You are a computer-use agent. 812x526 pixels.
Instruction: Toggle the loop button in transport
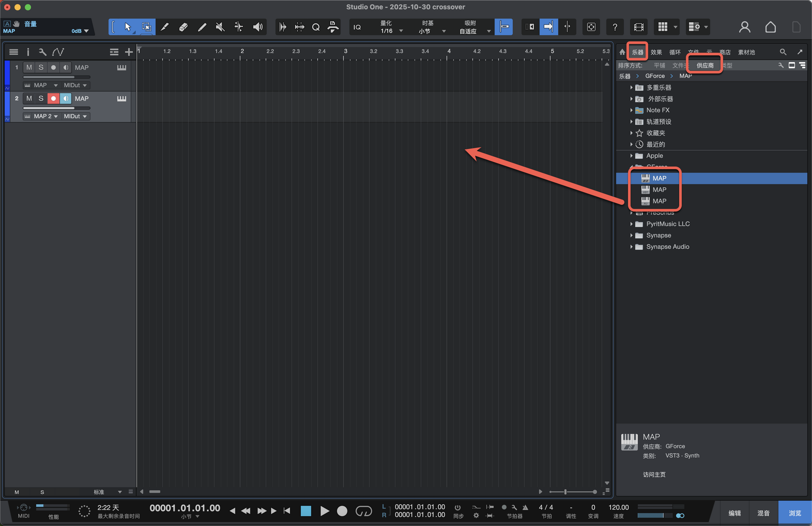(363, 511)
